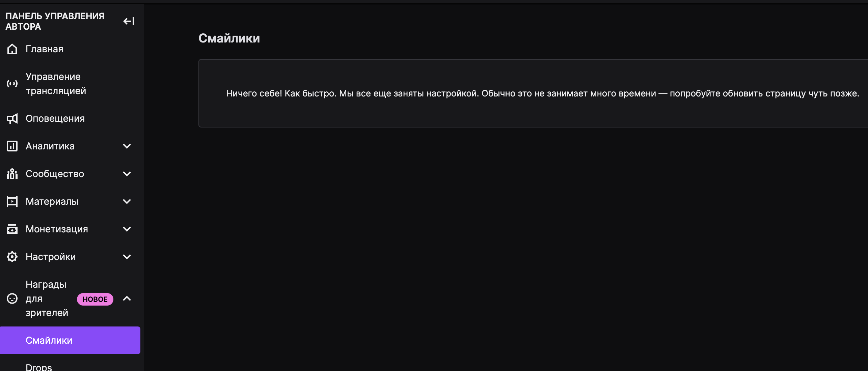Click the НОВОЕ badge

pyautogui.click(x=95, y=299)
